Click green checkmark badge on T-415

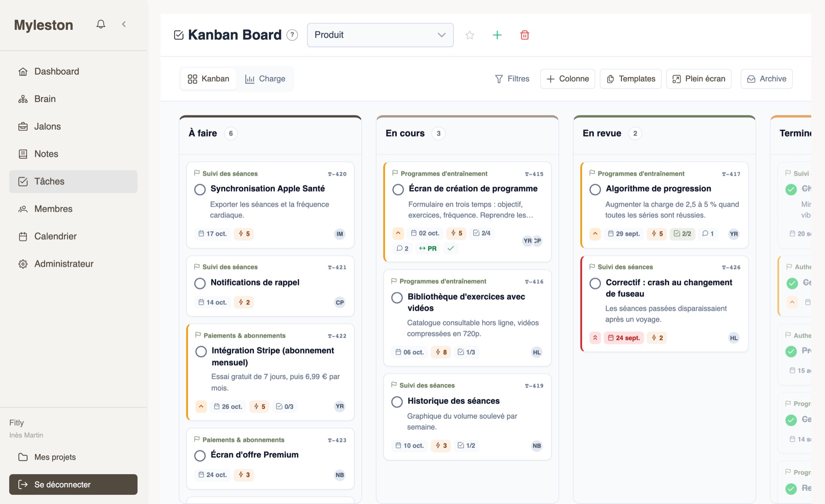tap(450, 248)
